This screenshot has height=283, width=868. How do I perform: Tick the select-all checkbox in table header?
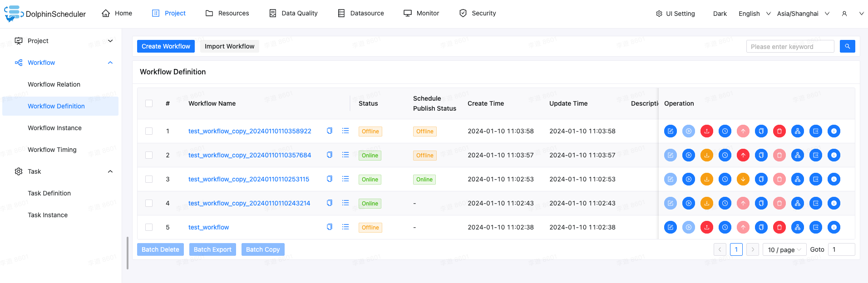click(149, 103)
